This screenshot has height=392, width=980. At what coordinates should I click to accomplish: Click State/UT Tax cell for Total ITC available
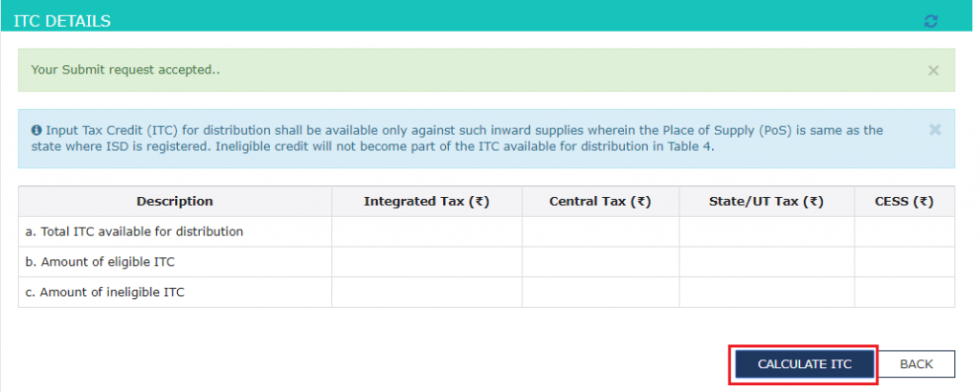click(767, 231)
